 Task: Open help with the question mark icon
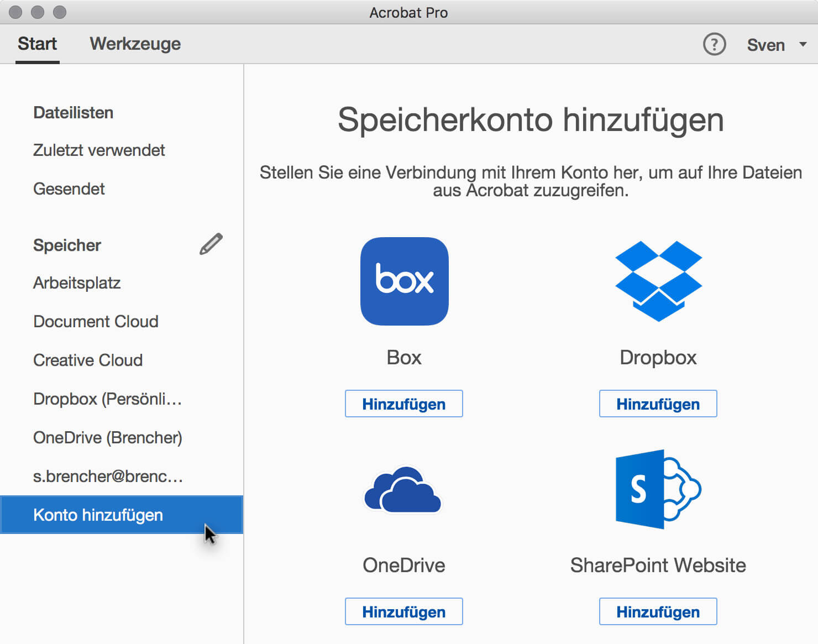(714, 44)
